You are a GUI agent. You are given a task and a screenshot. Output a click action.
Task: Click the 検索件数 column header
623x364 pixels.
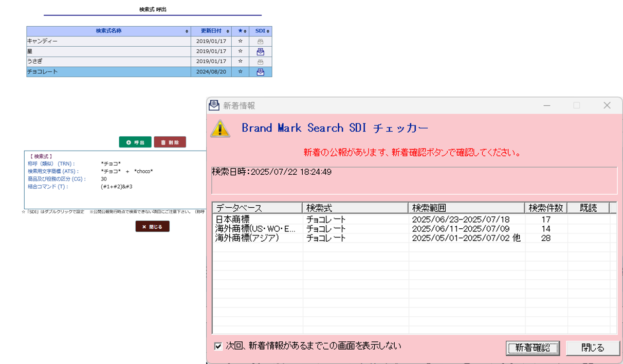pyautogui.click(x=546, y=208)
